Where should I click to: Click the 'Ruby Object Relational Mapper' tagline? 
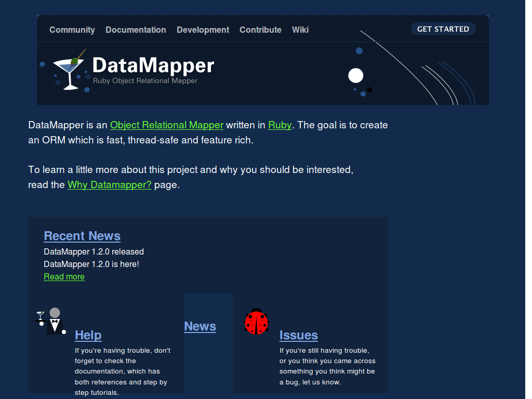pyautogui.click(x=145, y=81)
